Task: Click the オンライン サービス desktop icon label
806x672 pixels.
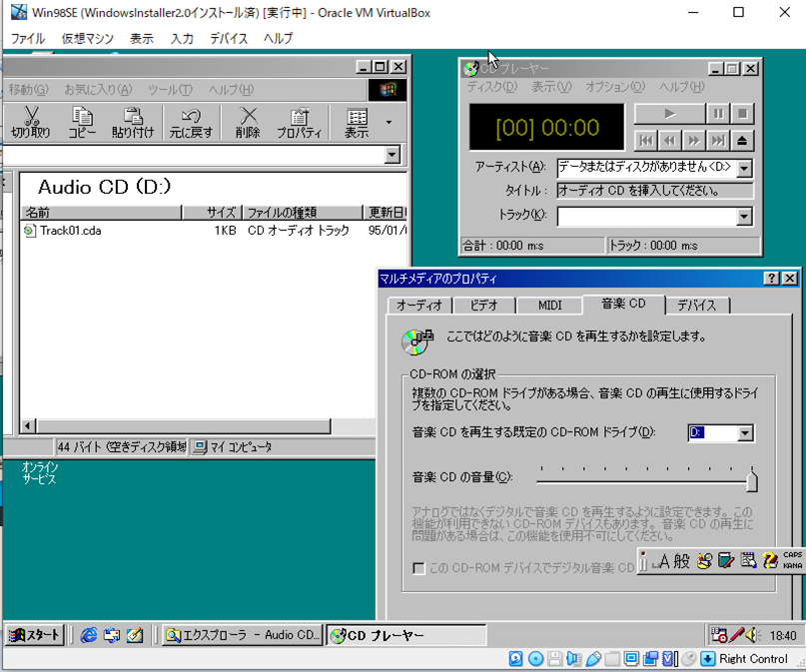Action: point(40,472)
